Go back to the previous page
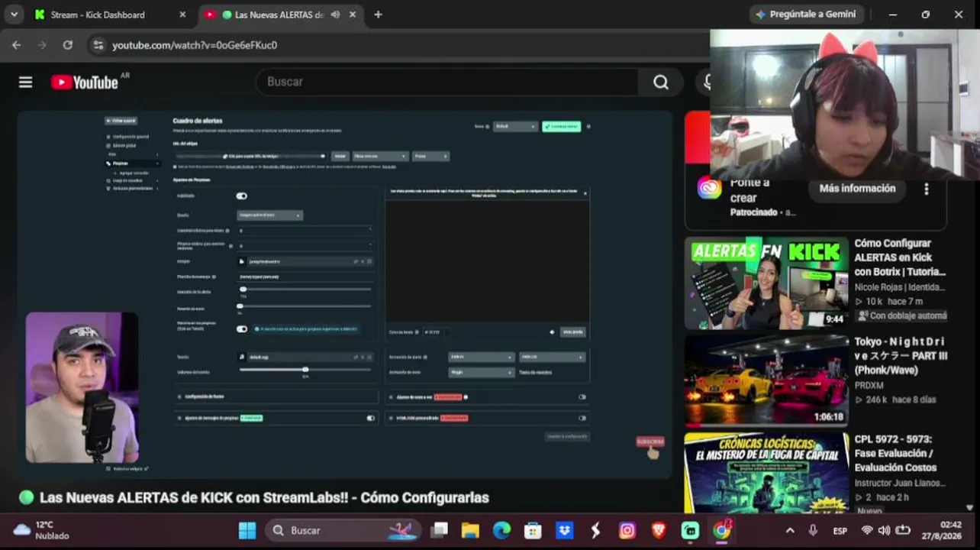Image resolution: width=980 pixels, height=550 pixels. pos(17,45)
